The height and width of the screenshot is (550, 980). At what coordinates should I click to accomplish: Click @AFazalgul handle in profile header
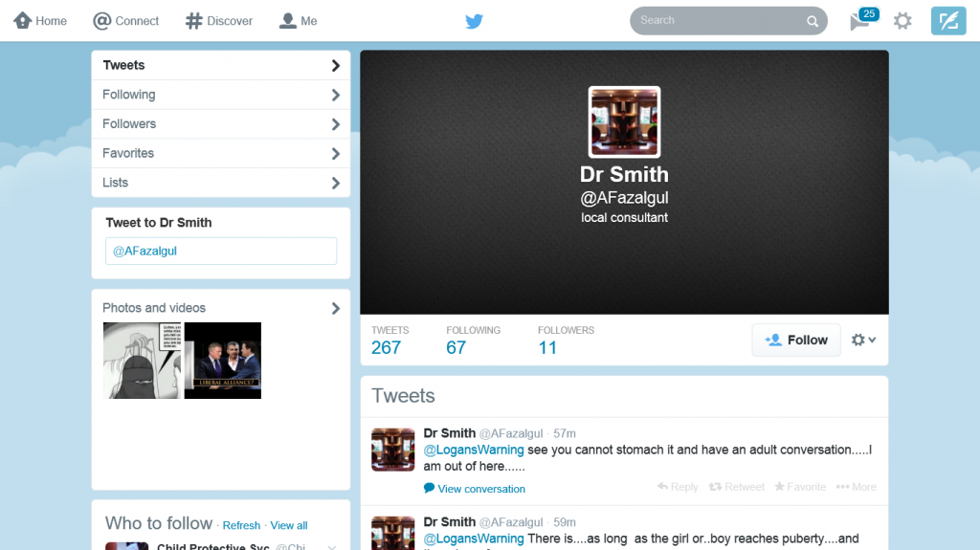click(x=624, y=197)
